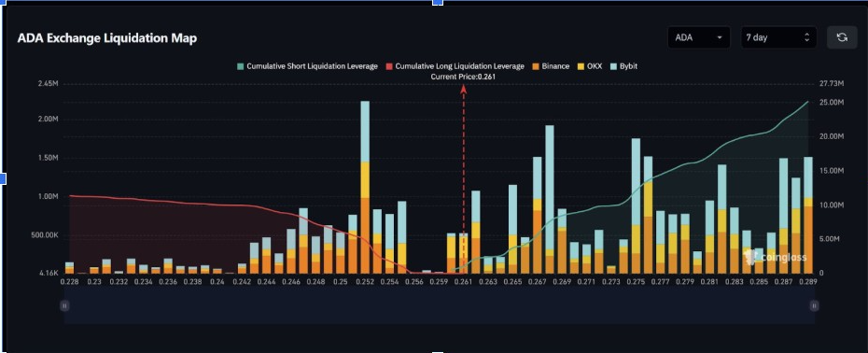Click the refresh chart icon button

click(842, 37)
